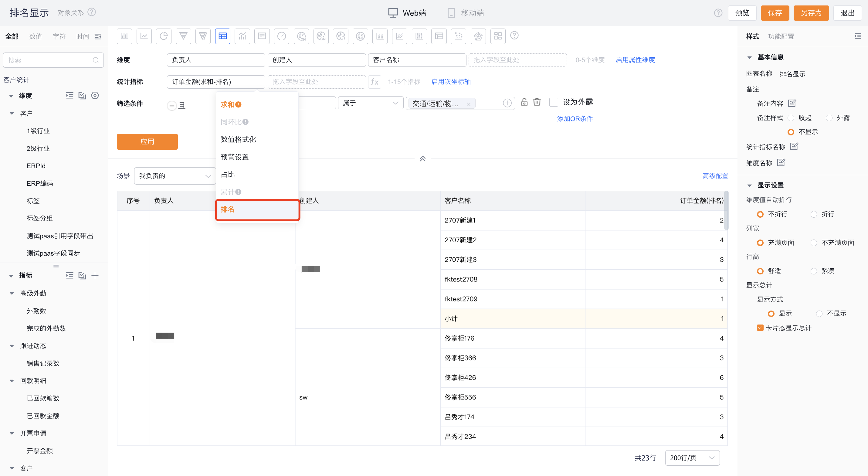Screen dimensions: 868x476
Task: Click the 订单金额(求和-排名) indicator field
Action: coord(216,82)
